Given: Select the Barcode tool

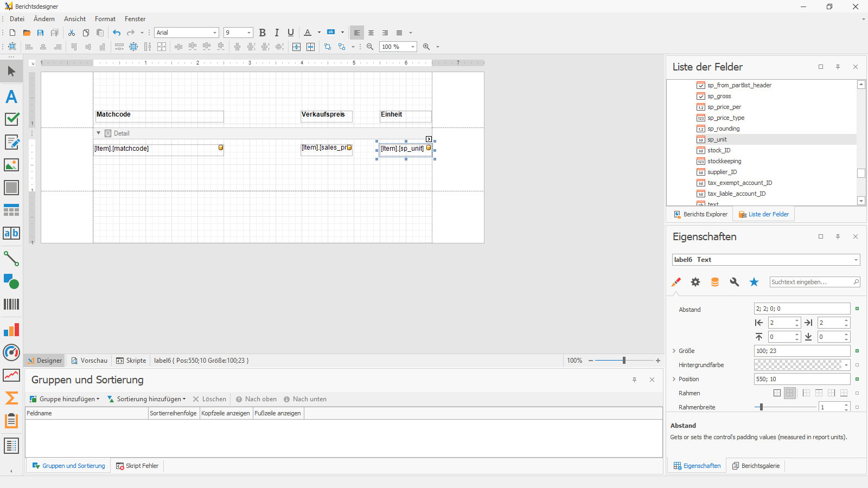Looking at the screenshot, I should click(11, 304).
